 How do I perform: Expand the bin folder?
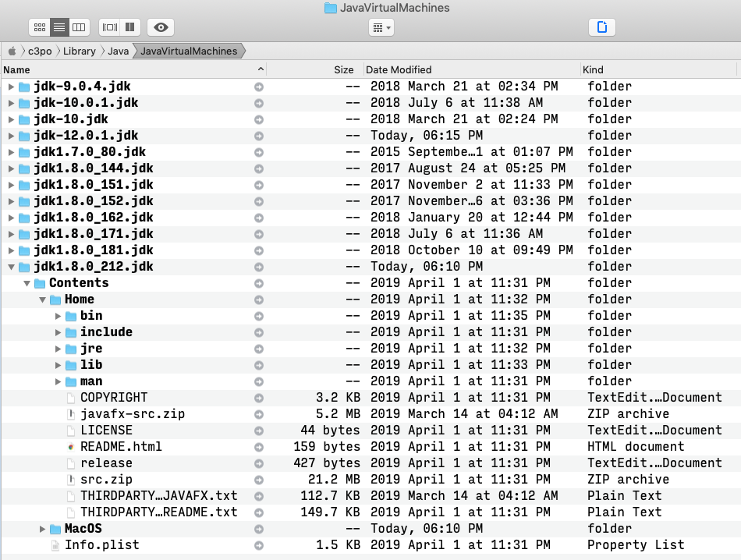(x=58, y=316)
